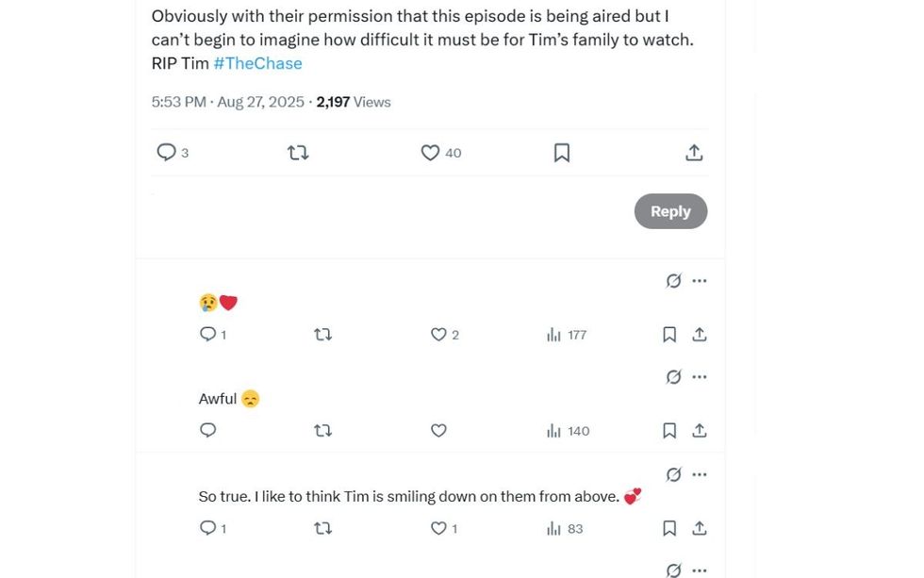924x578 pixels.
Task: Open the Grok actions icon on the bottom reply
Action: [672, 570]
